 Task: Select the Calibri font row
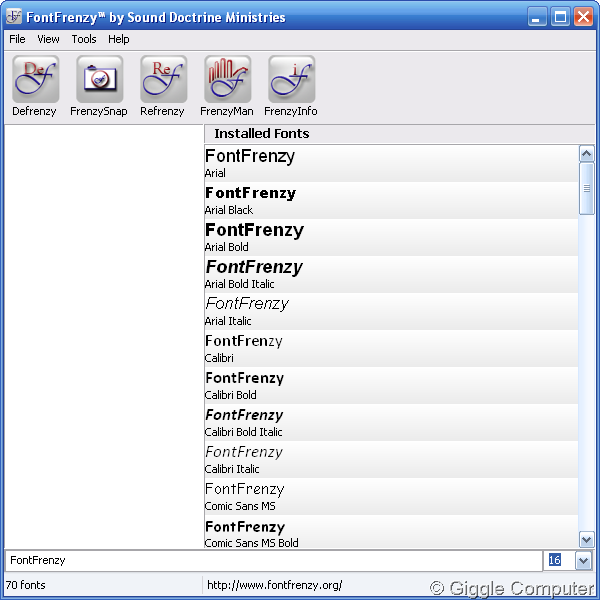(391, 349)
